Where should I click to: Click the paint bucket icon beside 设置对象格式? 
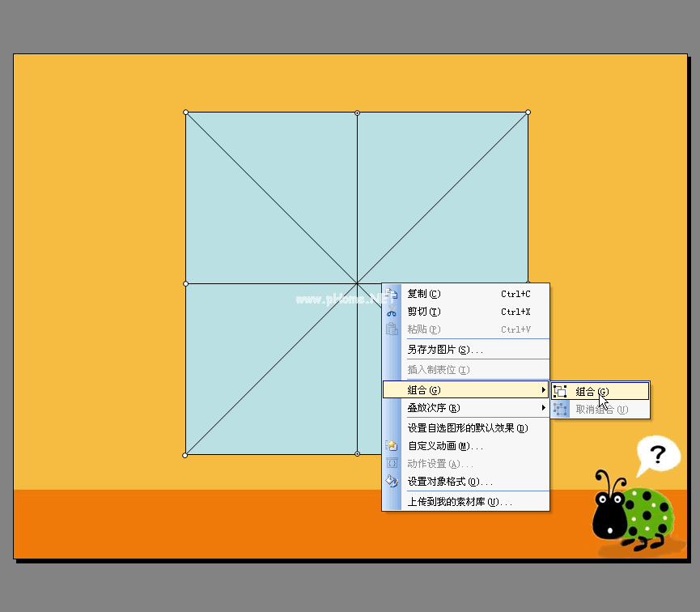(392, 481)
